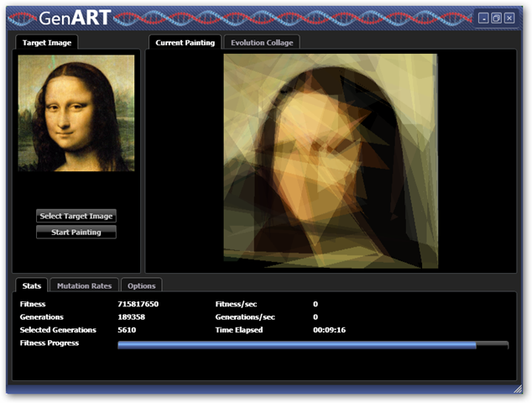The width and height of the screenshot is (532, 403).
Task: Click the Fitness/sec label
Action: point(236,304)
